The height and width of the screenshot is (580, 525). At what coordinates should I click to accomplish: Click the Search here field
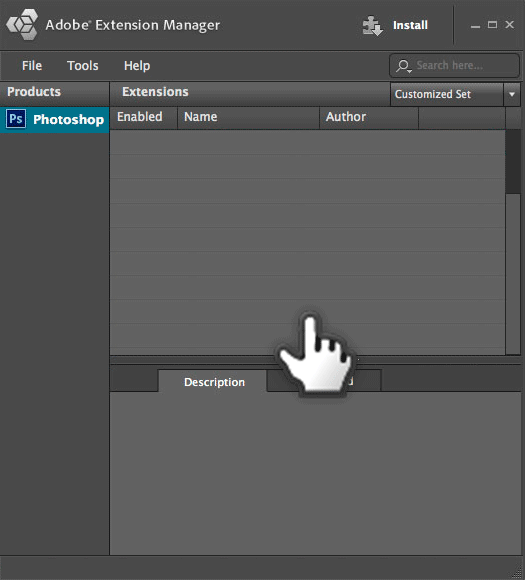(x=454, y=65)
